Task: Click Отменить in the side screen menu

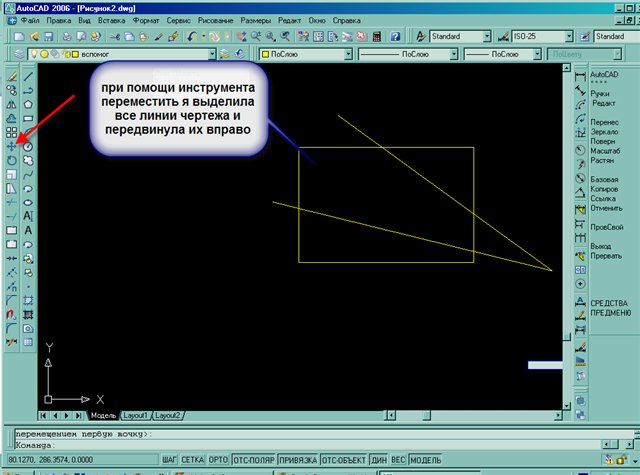Action: click(x=606, y=208)
